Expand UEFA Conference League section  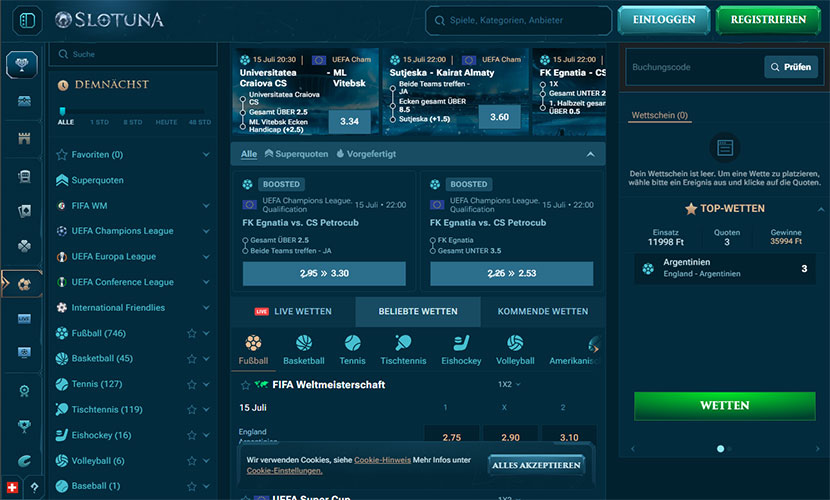tap(206, 282)
